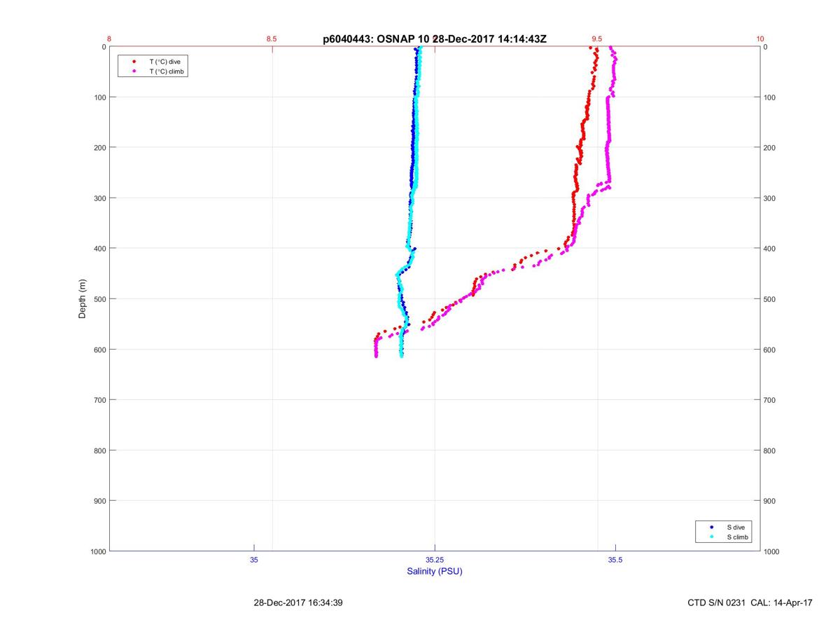Click the 600 tick on left depth axis
This screenshot has height=620, width=840.
point(99,350)
